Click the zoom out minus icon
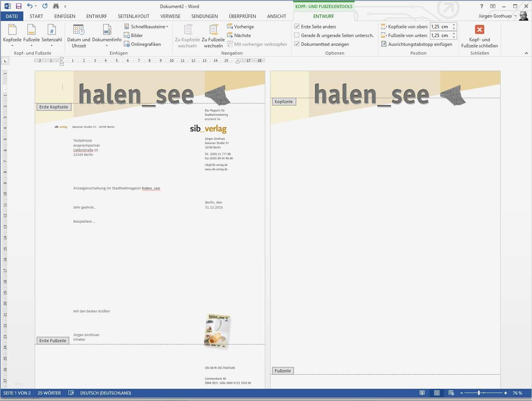 pos(462,393)
